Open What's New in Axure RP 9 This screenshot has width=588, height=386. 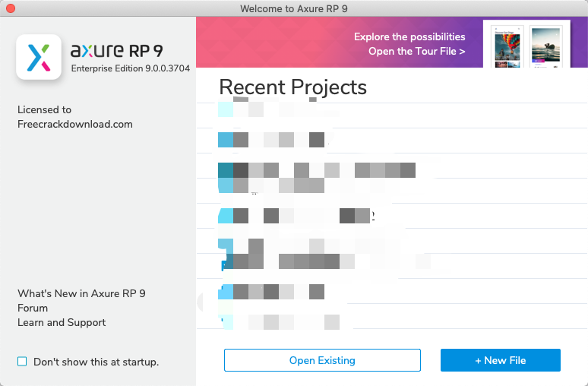tap(81, 293)
